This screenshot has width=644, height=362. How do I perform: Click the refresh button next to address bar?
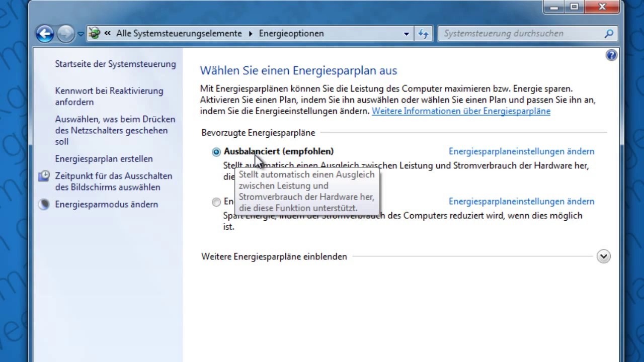point(423,34)
